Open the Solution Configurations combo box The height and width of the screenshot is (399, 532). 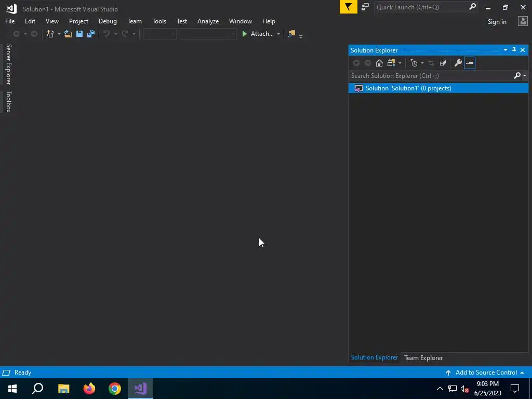159,34
